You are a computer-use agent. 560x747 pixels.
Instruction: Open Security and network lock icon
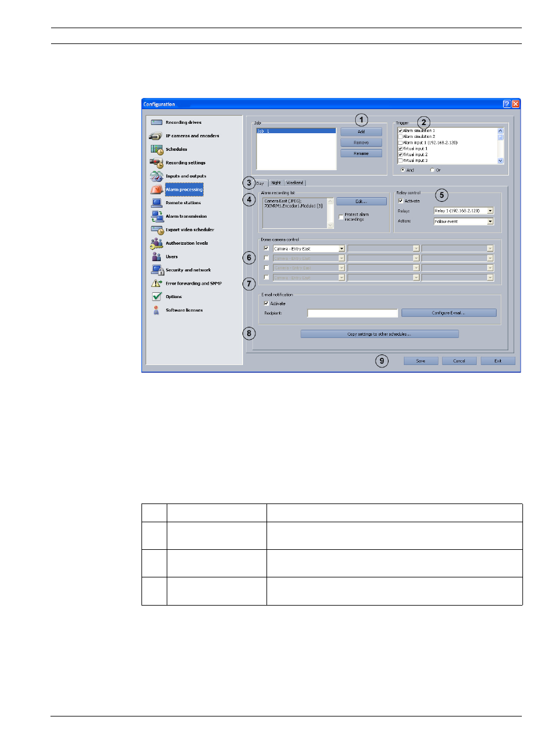coord(157,270)
